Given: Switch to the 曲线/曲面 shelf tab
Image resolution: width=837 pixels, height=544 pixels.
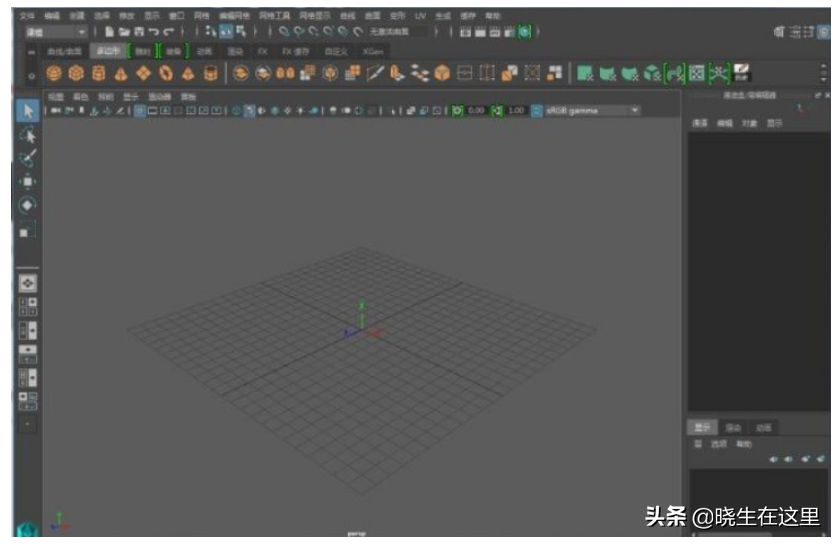Looking at the screenshot, I should [x=65, y=51].
